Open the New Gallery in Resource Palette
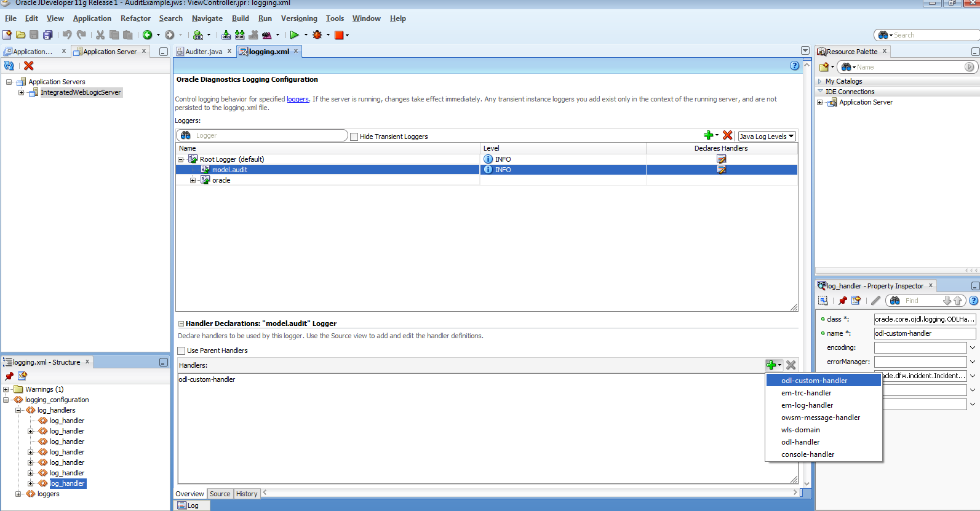The width and height of the screenshot is (980, 511). [824, 67]
